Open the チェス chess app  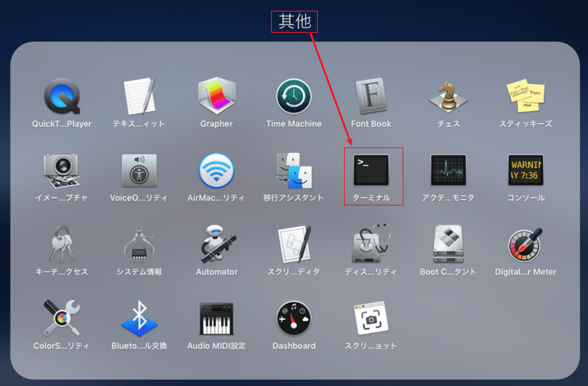[x=448, y=97]
